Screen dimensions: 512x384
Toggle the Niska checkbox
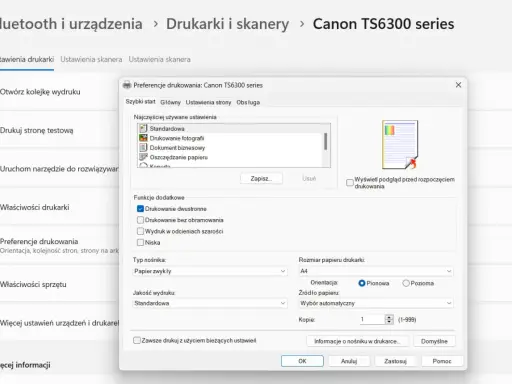[x=140, y=242]
